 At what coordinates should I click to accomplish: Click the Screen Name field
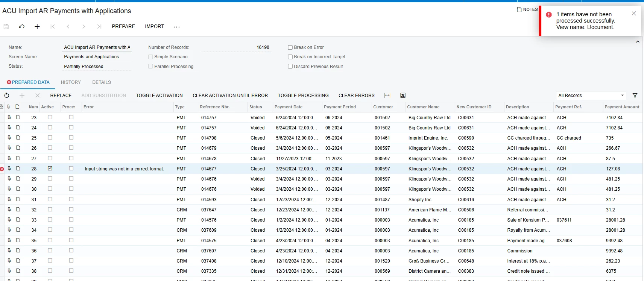97,57
